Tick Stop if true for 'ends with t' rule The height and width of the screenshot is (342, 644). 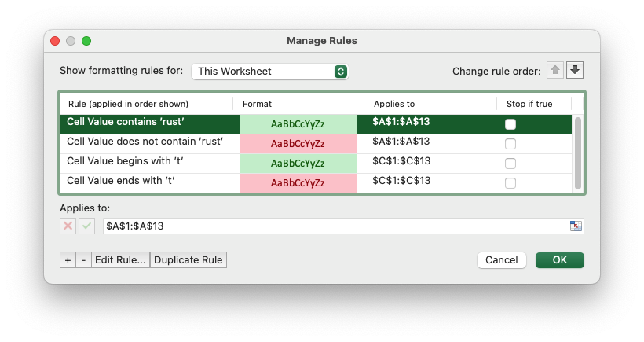[510, 183]
